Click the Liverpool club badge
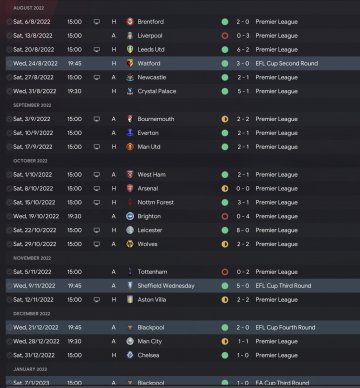 pos(130,36)
